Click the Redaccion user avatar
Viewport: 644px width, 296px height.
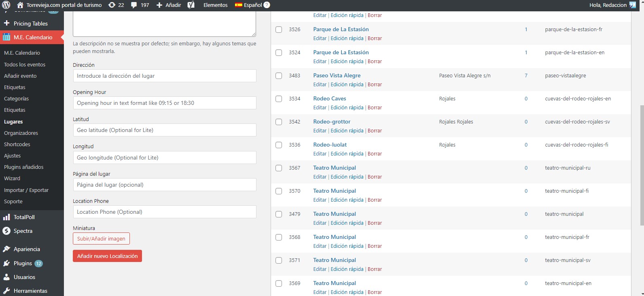coord(633,5)
